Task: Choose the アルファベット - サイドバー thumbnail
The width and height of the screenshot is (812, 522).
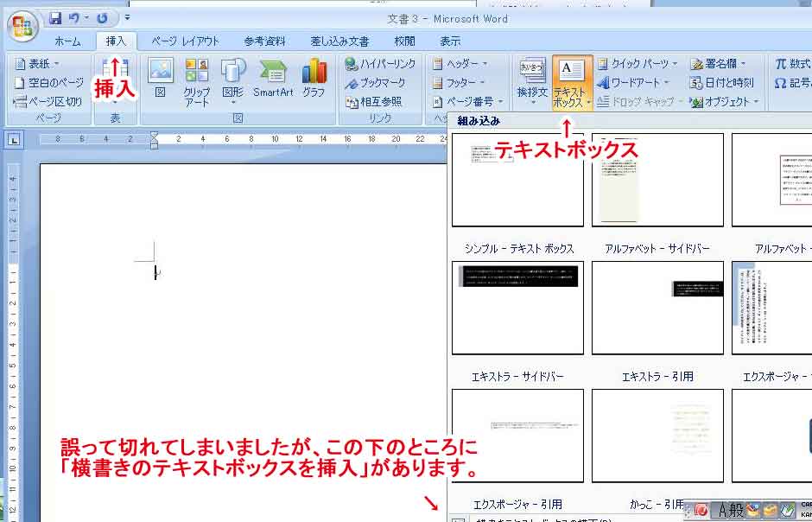Action: (x=657, y=180)
